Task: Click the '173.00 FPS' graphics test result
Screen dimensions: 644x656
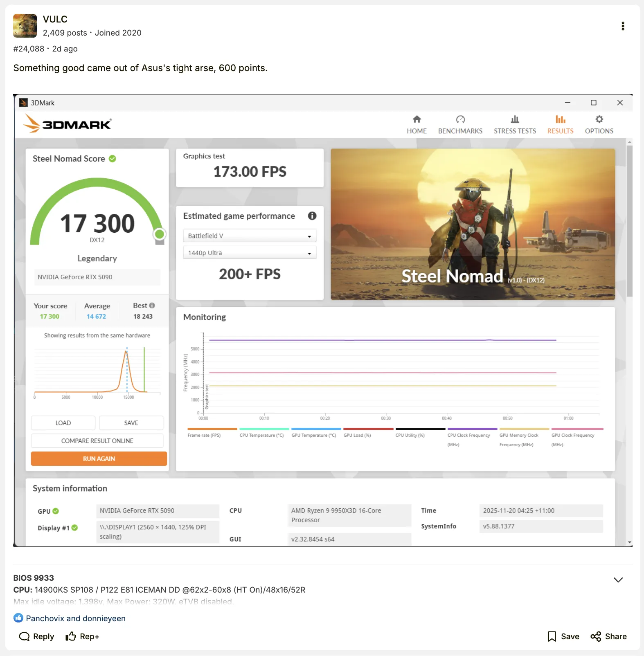Action: pos(250,172)
